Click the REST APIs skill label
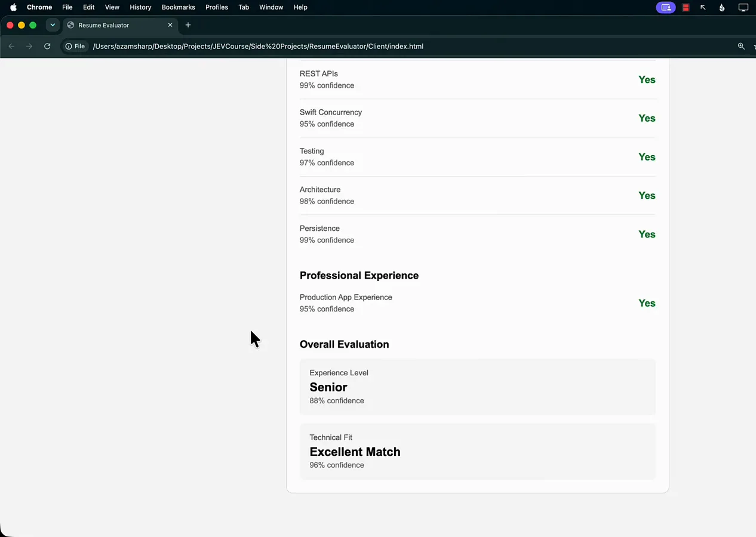The height and width of the screenshot is (537, 756). (x=319, y=73)
